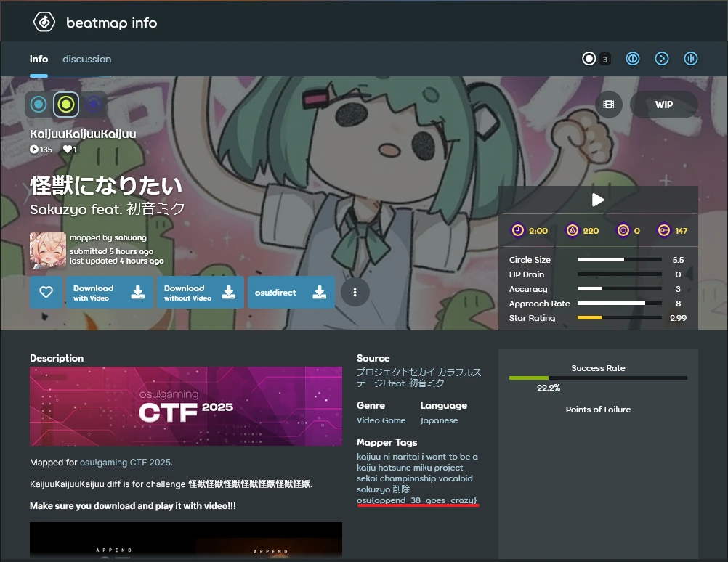Switch to the catch mode icon

pos(662,59)
